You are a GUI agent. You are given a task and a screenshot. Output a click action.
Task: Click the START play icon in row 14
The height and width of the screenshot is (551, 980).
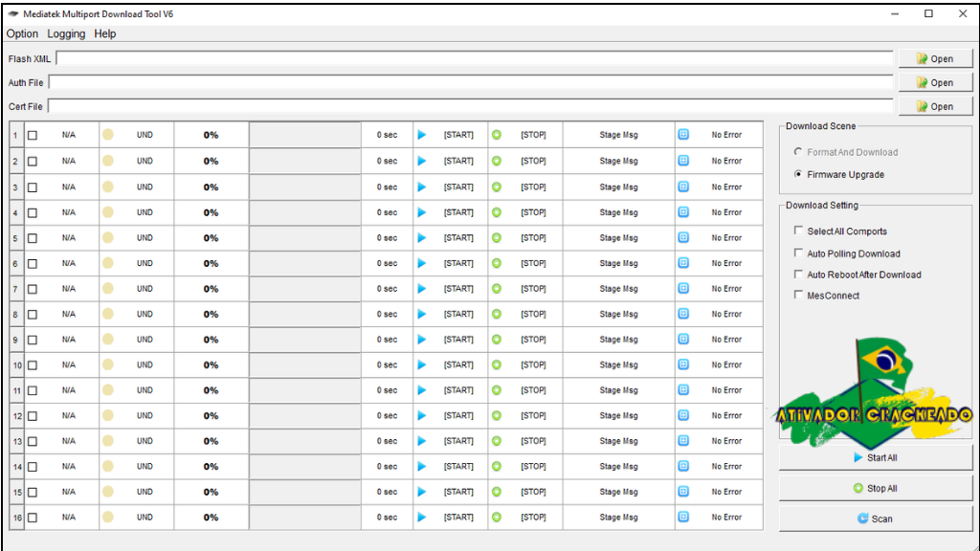coord(422,467)
